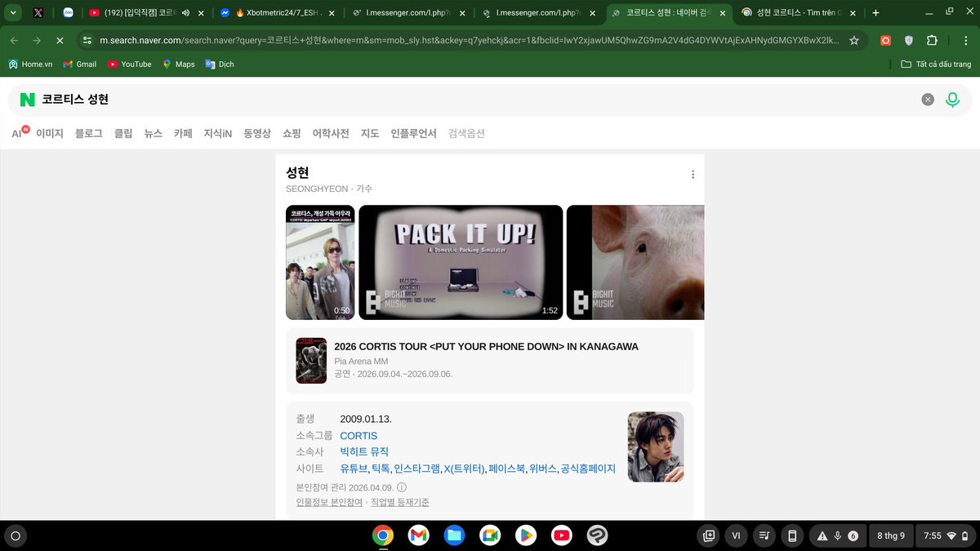Select the 동영상 search tab

click(x=257, y=133)
